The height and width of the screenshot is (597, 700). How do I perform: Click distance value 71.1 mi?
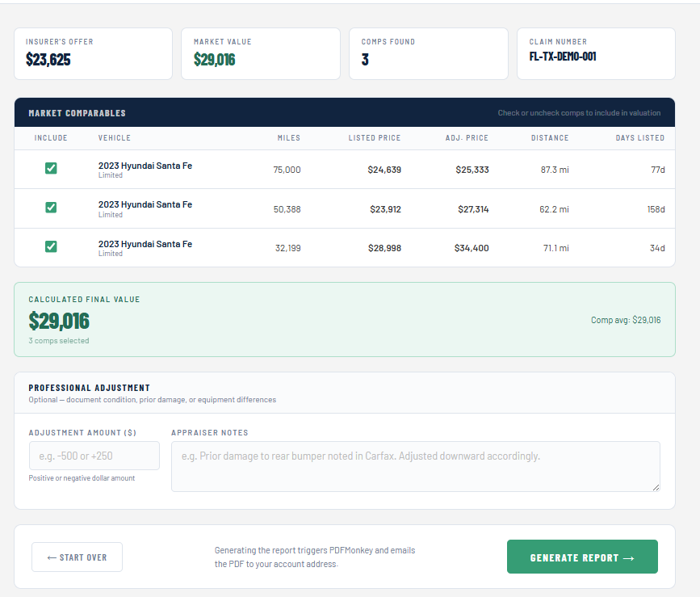(x=556, y=248)
